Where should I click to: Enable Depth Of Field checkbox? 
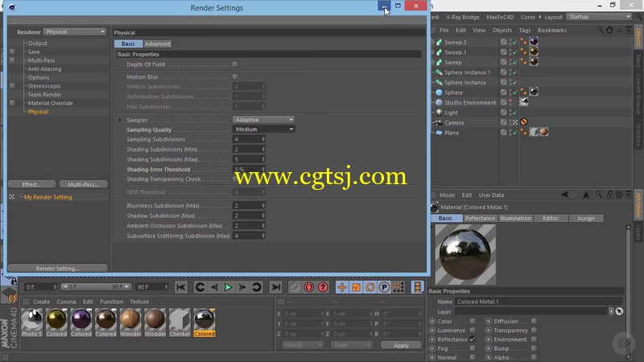click(235, 64)
